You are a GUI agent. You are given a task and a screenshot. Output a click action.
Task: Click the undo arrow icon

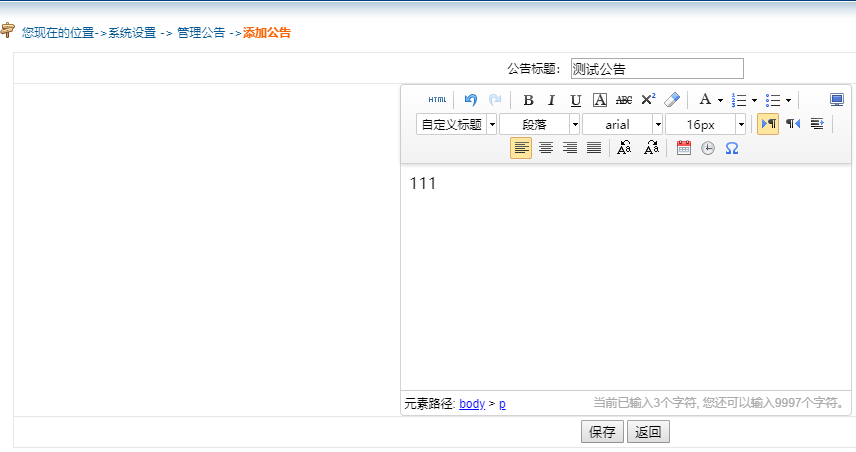click(471, 100)
